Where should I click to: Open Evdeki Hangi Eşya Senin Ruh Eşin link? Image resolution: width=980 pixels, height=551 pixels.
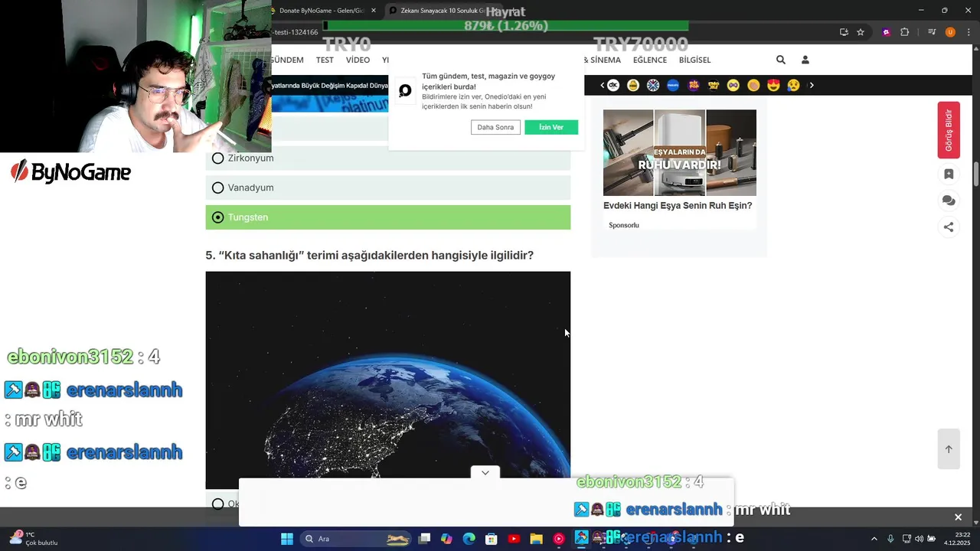(x=678, y=206)
